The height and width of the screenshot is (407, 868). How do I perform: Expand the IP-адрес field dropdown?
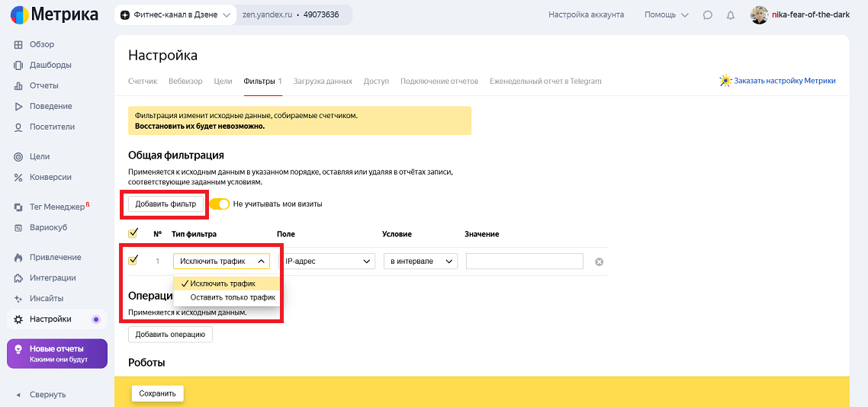click(328, 261)
